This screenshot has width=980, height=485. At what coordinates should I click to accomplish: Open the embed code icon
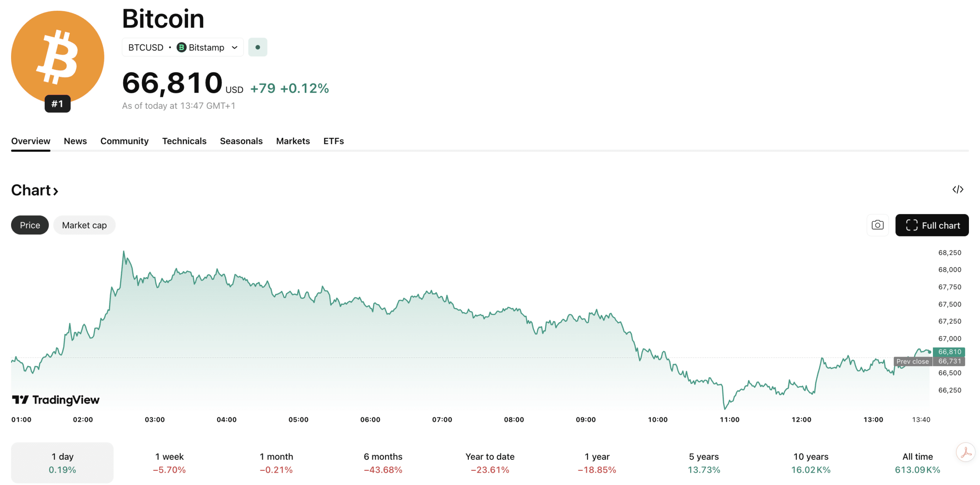[957, 189]
